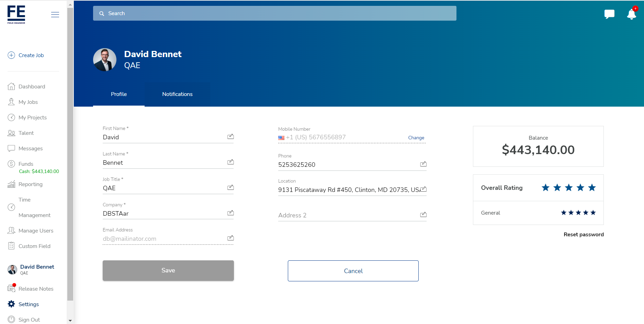Click the Time Management clock icon
The height and width of the screenshot is (324, 644).
coord(11,207)
